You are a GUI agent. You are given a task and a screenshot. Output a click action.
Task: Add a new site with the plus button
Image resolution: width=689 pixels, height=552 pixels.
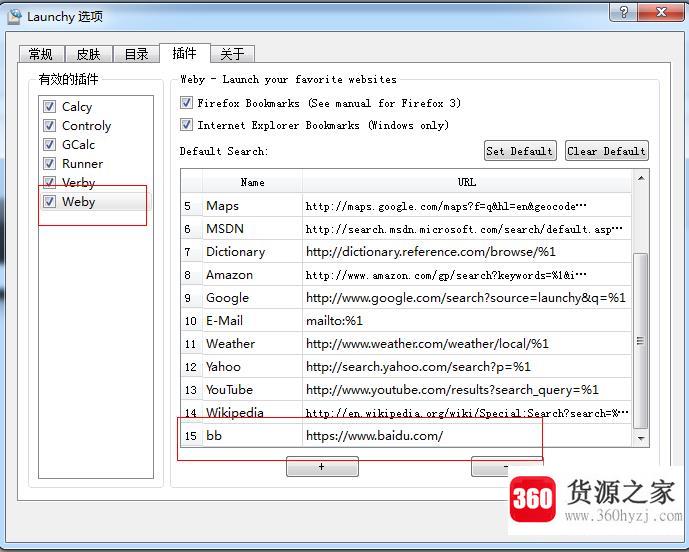click(322, 467)
